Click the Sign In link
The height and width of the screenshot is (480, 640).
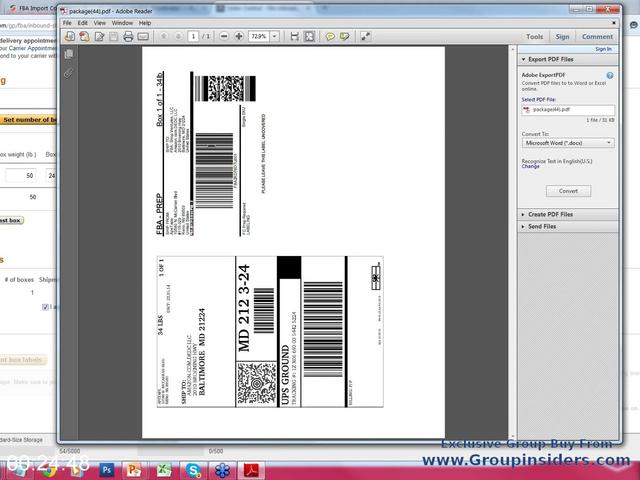click(603, 49)
